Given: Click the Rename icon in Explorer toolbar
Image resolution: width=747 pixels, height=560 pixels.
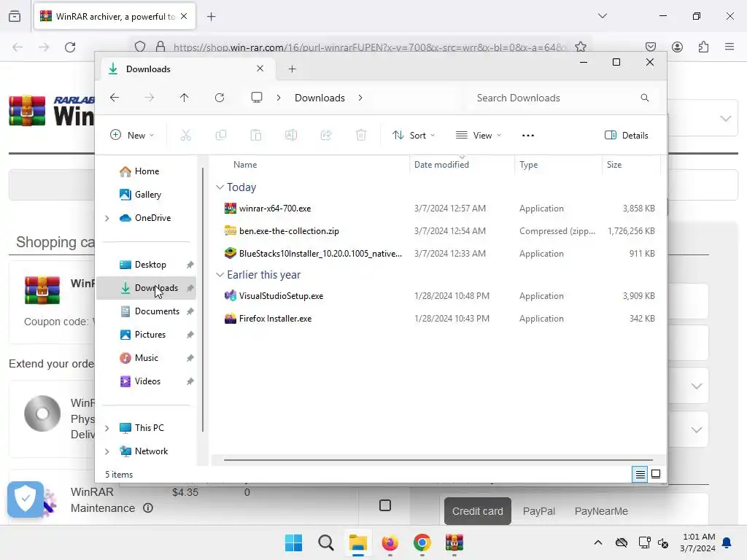Looking at the screenshot, I should pos(291,135).
